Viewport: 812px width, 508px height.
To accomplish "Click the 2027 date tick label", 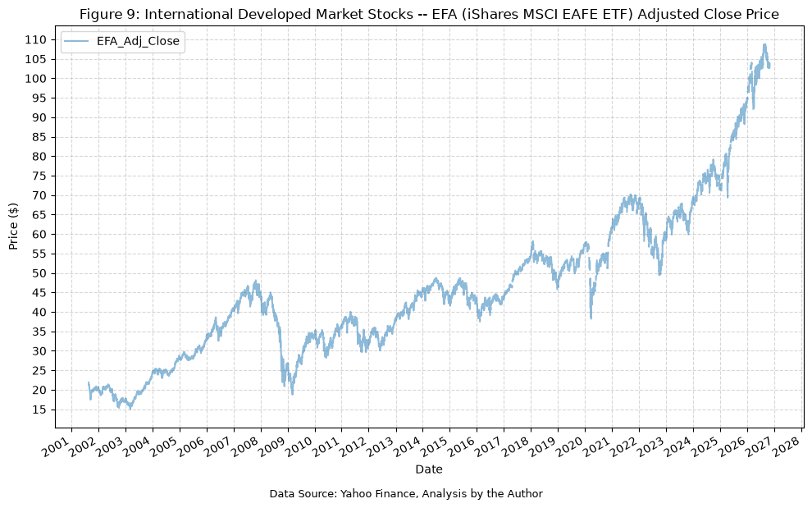I will click(758, 446).
